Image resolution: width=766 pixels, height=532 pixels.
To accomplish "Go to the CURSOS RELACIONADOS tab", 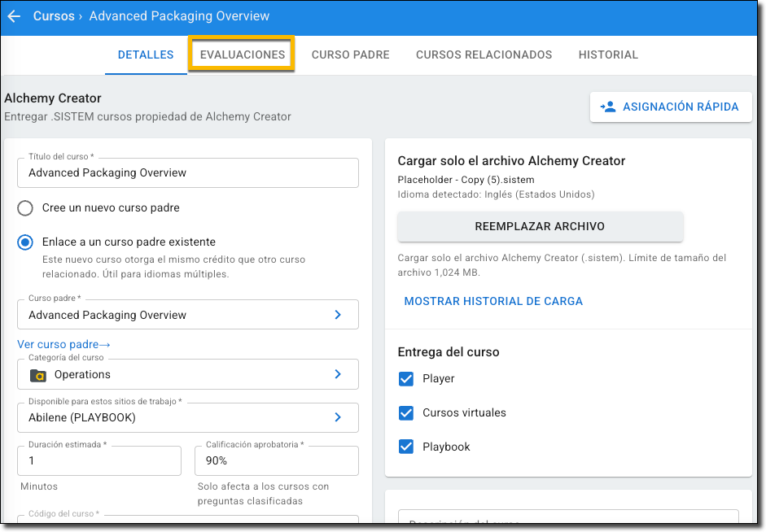I will click(x=484, y=55).
